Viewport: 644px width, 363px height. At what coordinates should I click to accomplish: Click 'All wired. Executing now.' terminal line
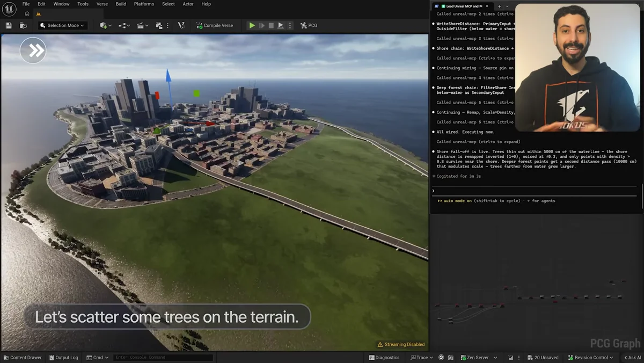click(x=465, y=132)
